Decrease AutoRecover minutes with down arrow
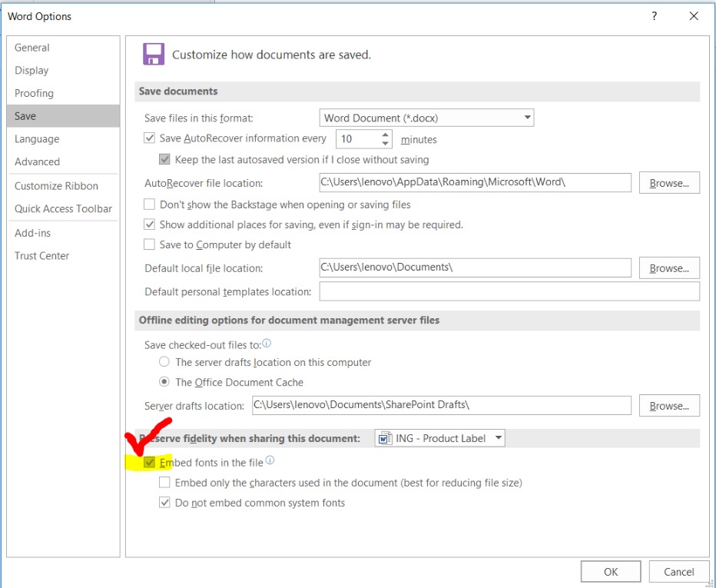 [x=386, y=144]
